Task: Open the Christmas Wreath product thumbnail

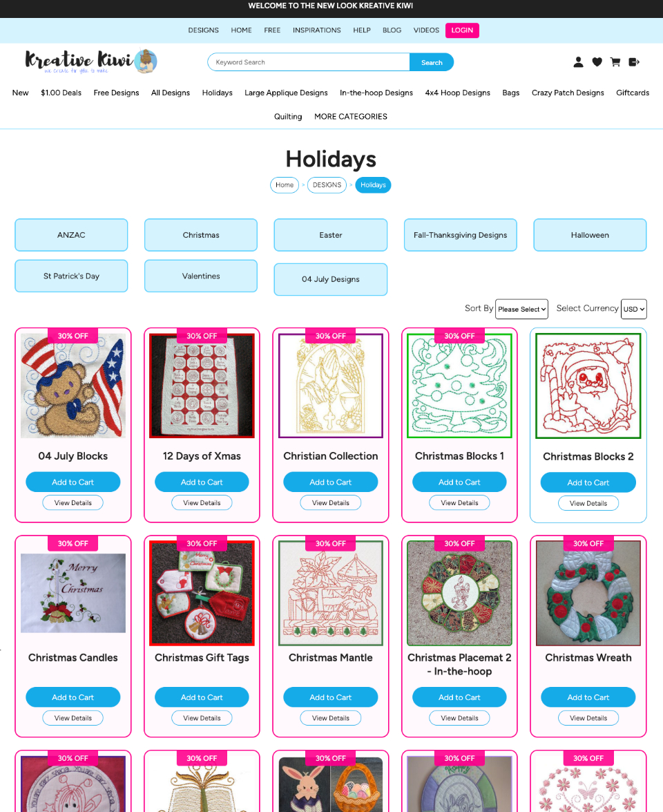Action: pyautogui.click(x=588, y=594)
